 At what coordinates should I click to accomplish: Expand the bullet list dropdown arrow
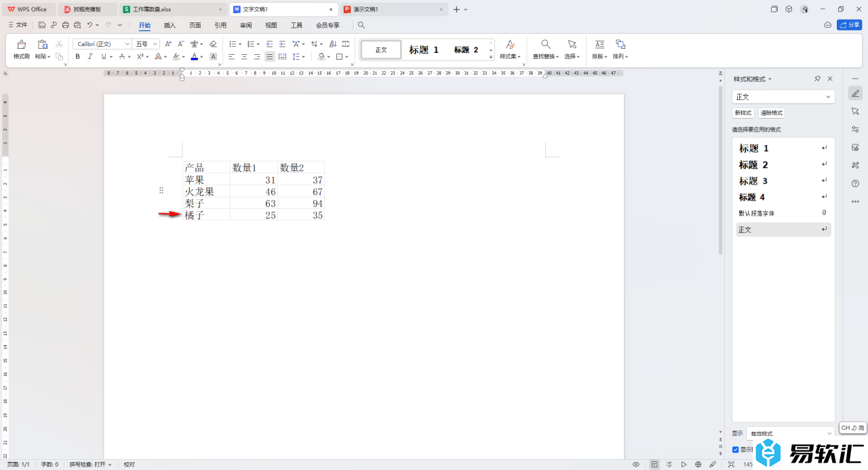(x=240, y=44)
